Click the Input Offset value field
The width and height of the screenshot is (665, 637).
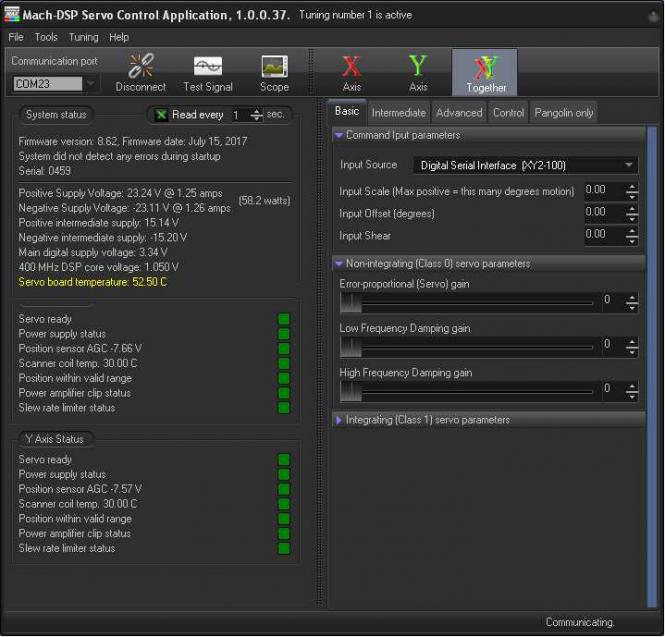[x=605, y=212]
